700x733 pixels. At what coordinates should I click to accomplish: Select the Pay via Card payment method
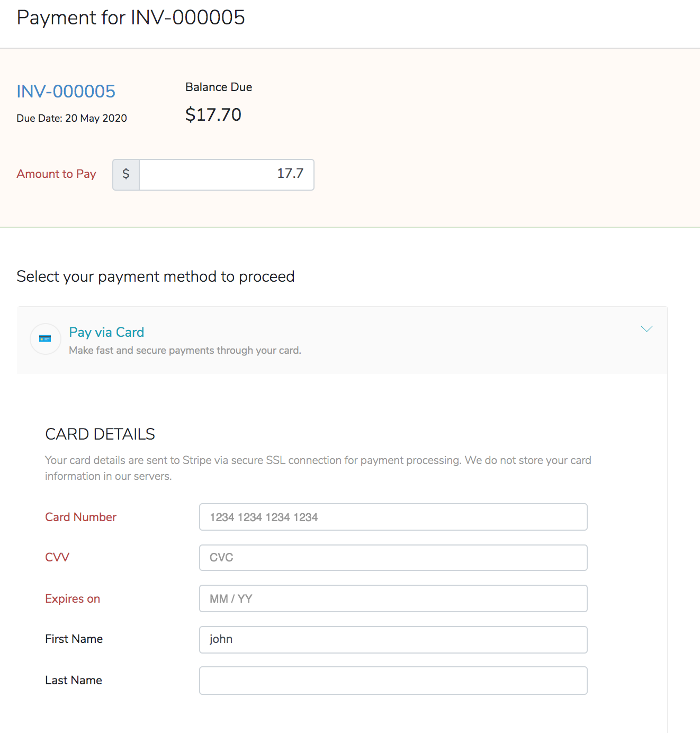pos(106,332)
